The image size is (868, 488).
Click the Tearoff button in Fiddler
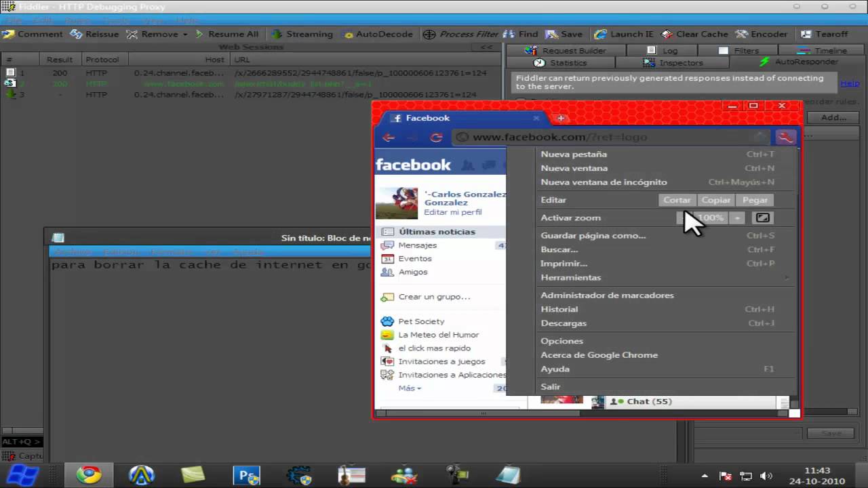824,34
